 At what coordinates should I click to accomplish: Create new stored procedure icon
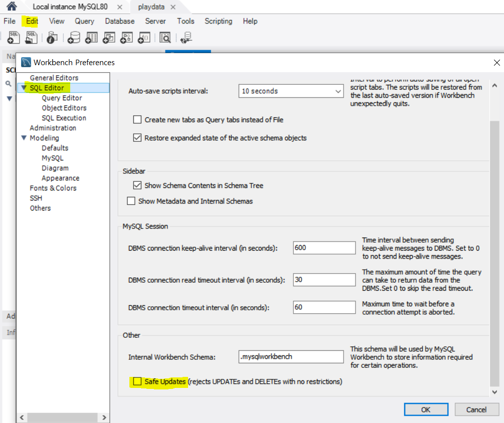tap(126, 38)
